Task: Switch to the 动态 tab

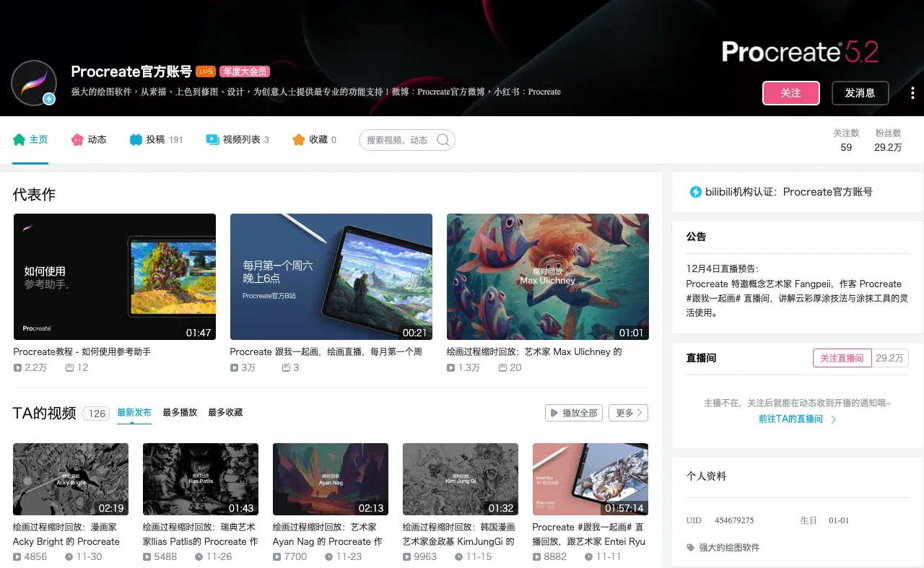Action: coord(89,139)
